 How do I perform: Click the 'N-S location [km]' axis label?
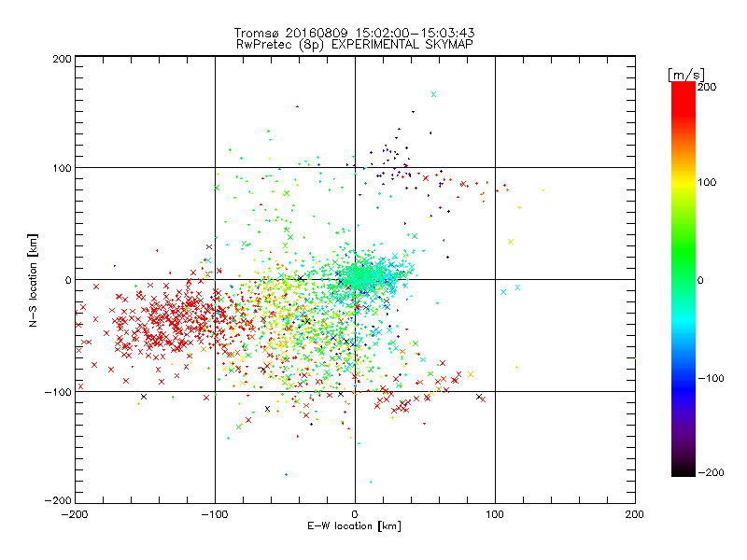pyautogui.click(x=33, y=280)
